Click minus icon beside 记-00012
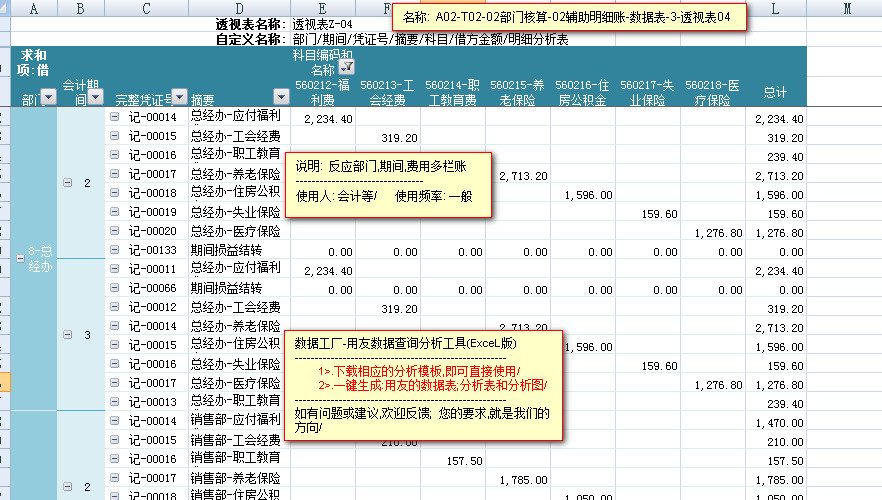Image resolution: width=882 pixels, height=500 pixels. pos(115,307)
